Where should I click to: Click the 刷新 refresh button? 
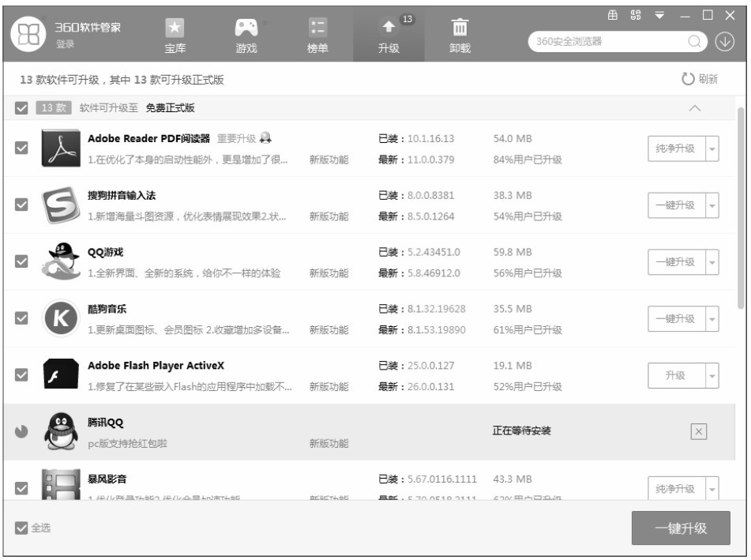[x=700, y=79]
